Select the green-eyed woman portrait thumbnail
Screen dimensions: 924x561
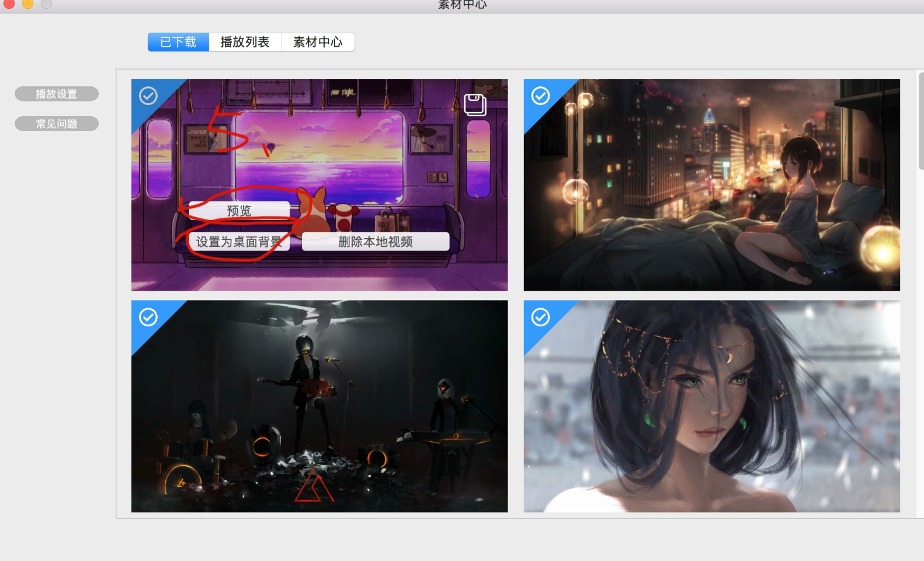click(711, 406)
